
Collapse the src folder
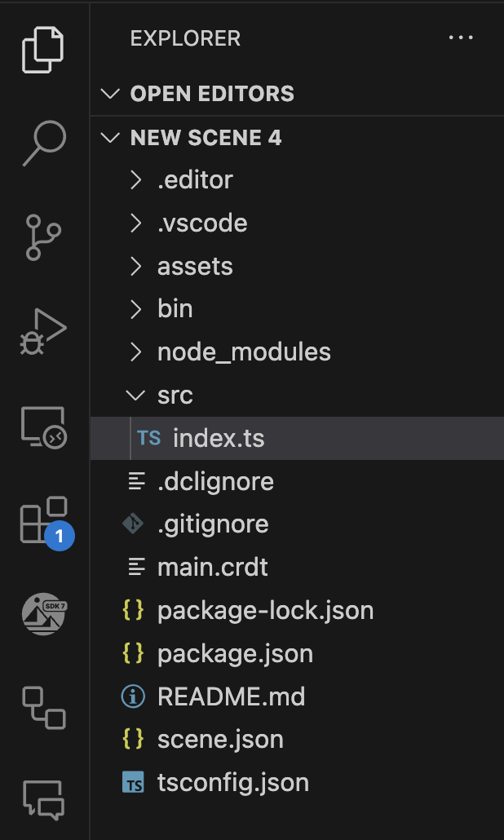(x=175, y=396)
